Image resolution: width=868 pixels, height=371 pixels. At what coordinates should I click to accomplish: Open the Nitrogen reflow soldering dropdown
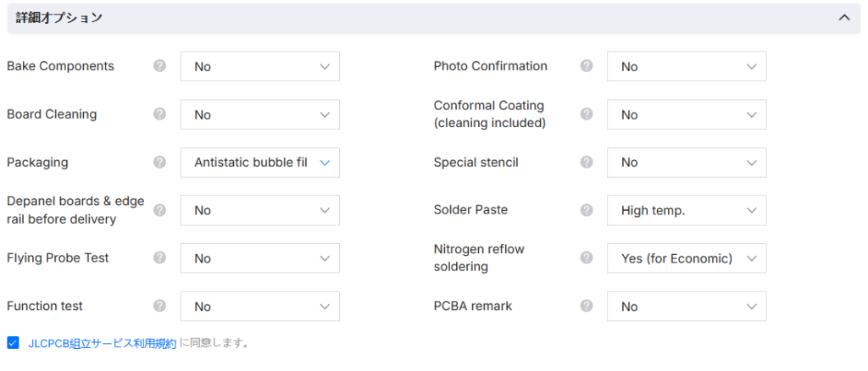pyautogui.click(x=686, y=258)
